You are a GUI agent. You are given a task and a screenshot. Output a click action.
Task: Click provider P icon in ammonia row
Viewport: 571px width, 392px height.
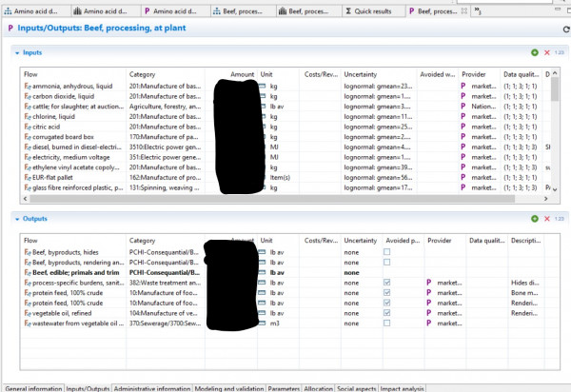[463, 86]
